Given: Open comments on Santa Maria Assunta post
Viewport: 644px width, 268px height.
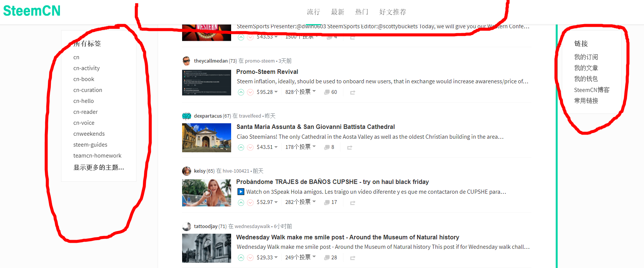Looking at the screenshot, I should pos(329,147).
